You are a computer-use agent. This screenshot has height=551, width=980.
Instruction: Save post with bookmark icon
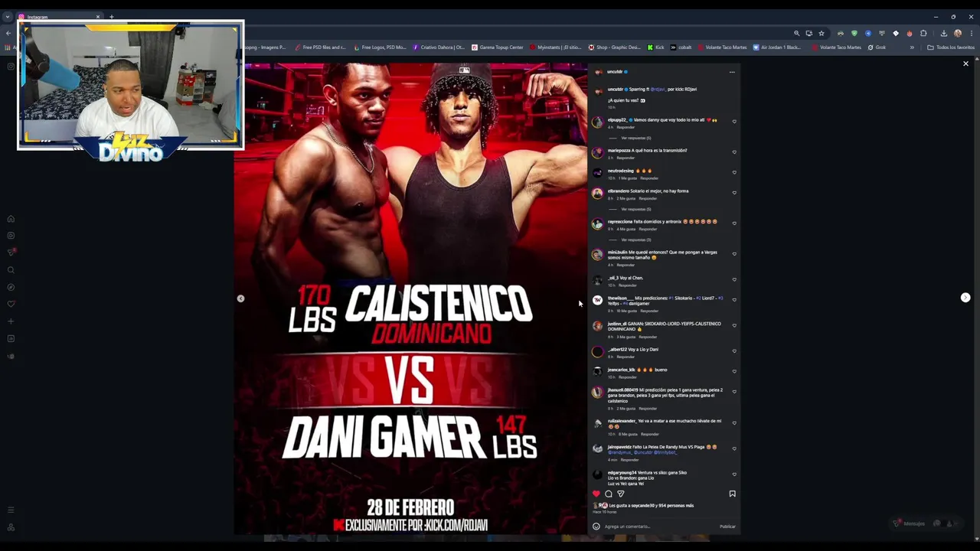732,494
